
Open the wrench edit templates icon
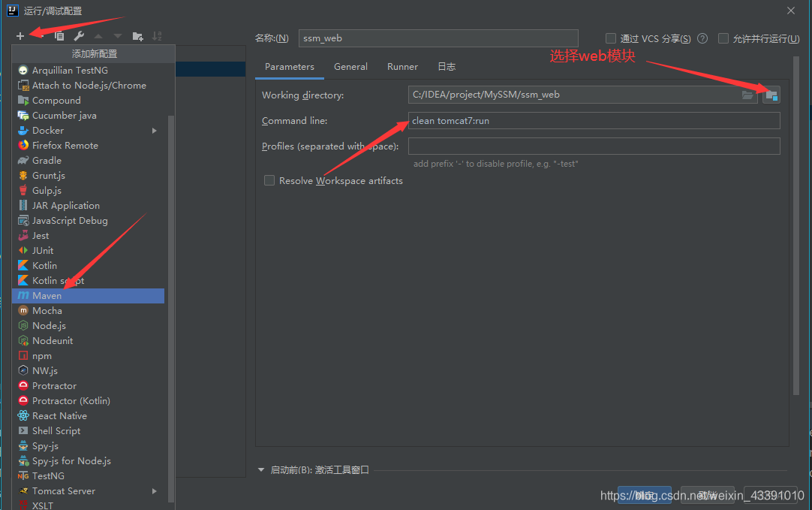click(x=79, y=36)
